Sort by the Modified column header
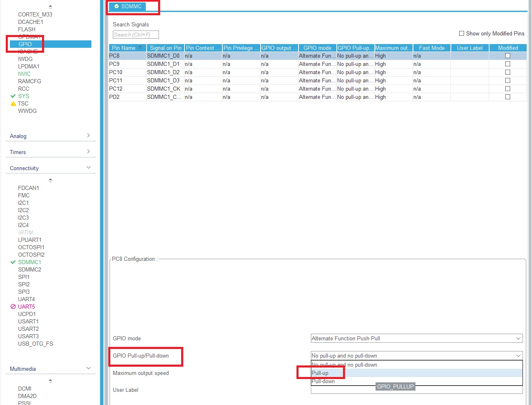532x405 pixels. [508, 48]
